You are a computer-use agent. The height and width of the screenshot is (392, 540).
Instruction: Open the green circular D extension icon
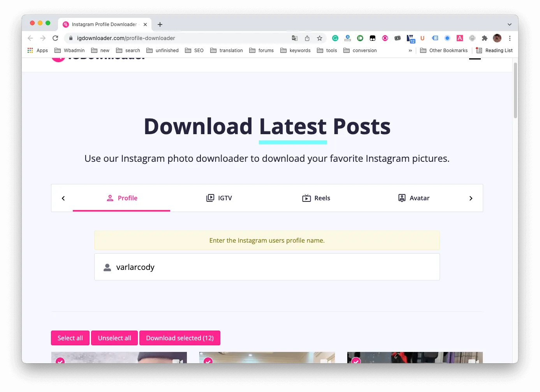pos(360,38)
